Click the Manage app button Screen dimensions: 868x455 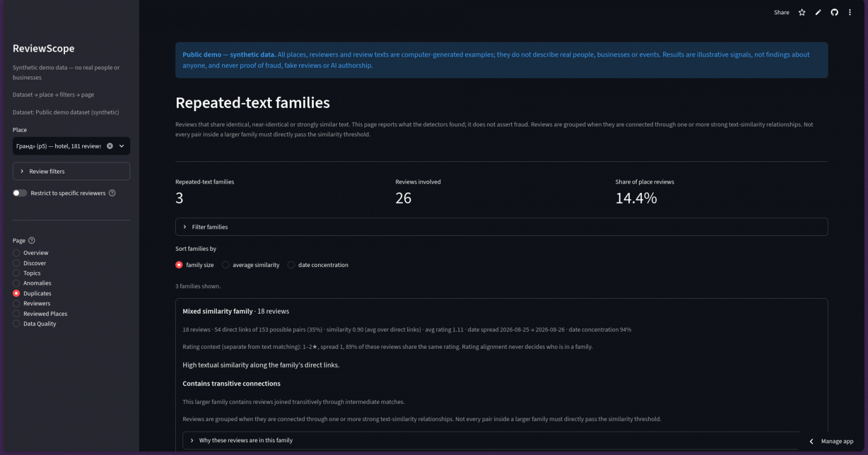click(831, 441)
